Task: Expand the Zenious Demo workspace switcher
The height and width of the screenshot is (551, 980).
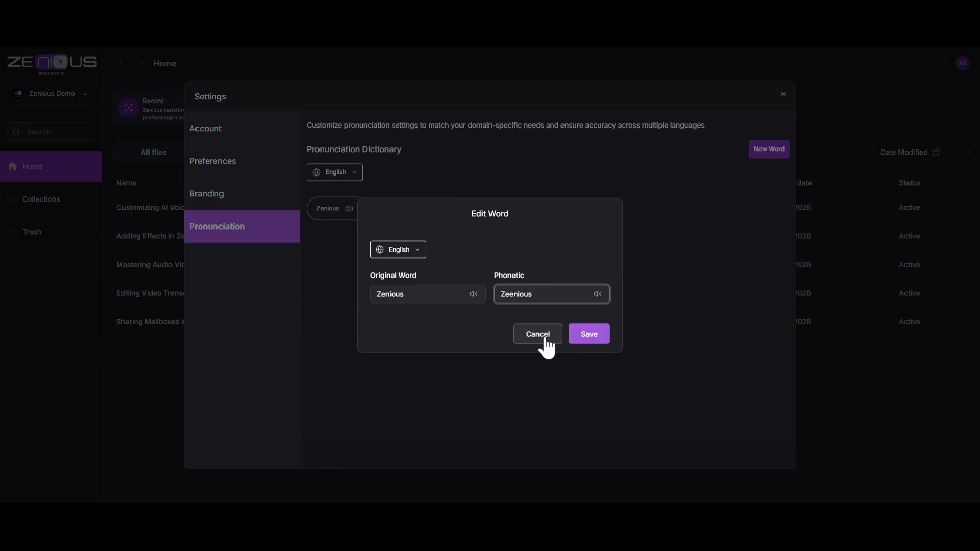Action: pos(51,94)
